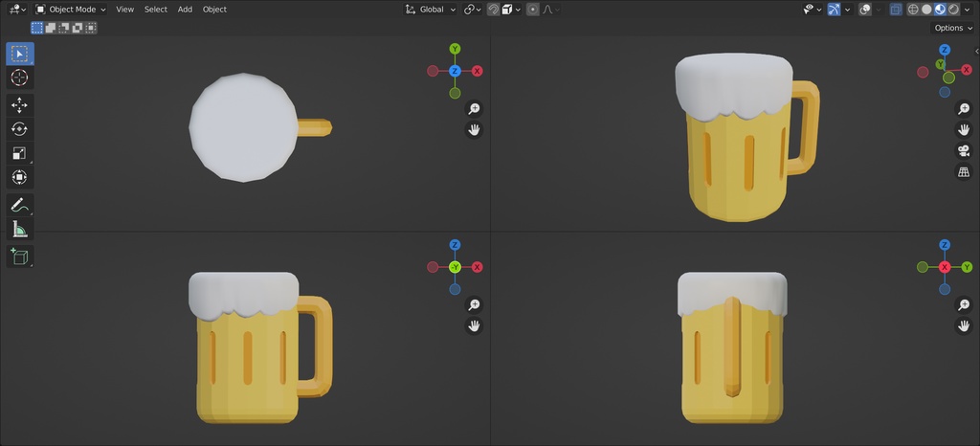Switch perspective/orthographic with the grid icon

point(964,171)
